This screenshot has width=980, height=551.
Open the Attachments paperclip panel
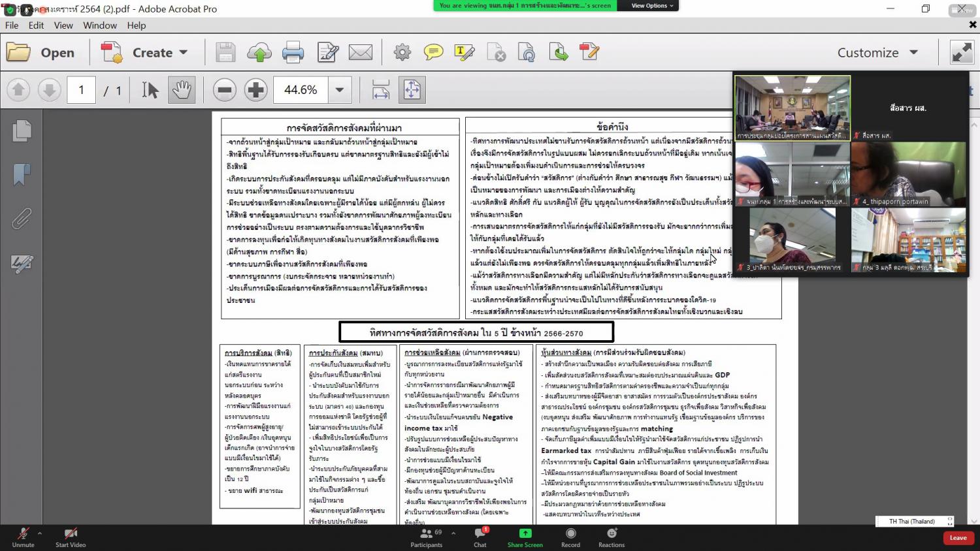(22, 219)
